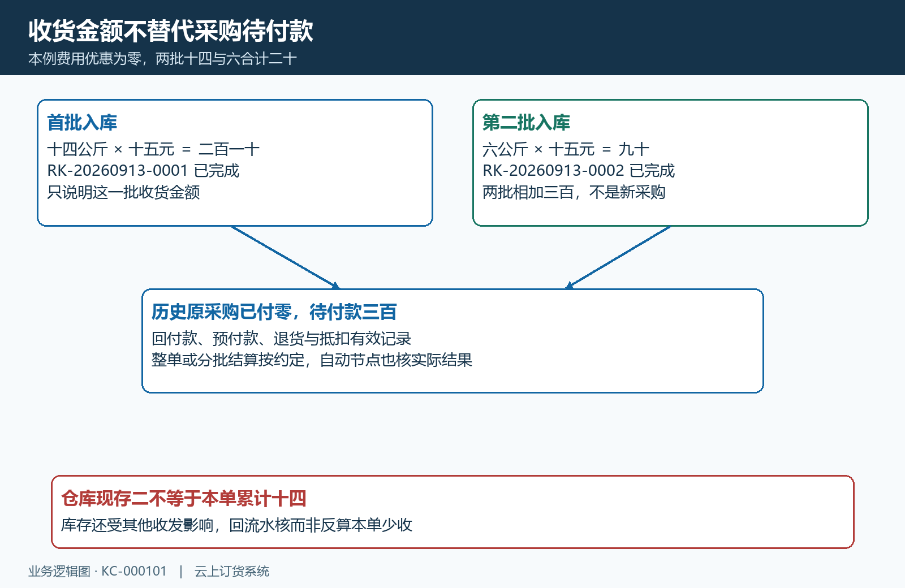Click the receipt number RK-20260913-0001 已完成
Viewport: 905px width, 588px height.
coord(143,171)
